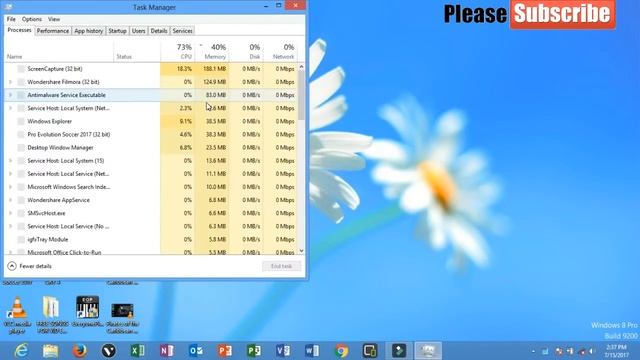Click the process list vertical scrollbar thumb

point(302,95)
